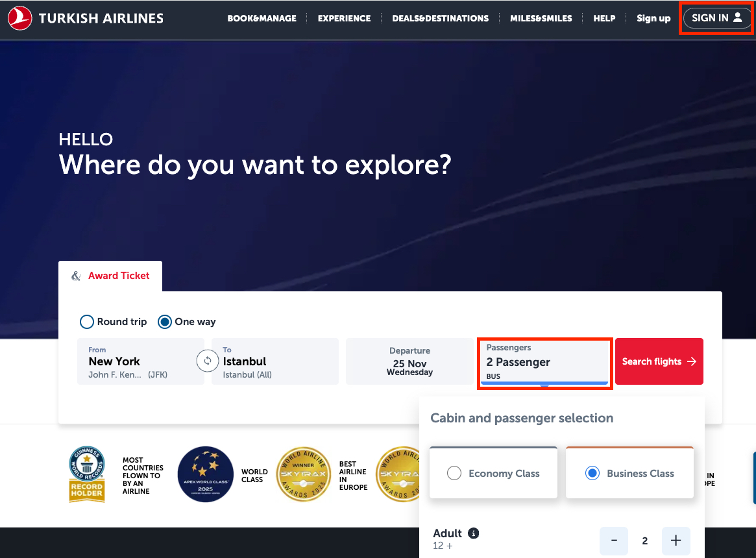This screenshot has height=558, width=756.
Task: Click the Sign up link
Action: pos(653,18)
